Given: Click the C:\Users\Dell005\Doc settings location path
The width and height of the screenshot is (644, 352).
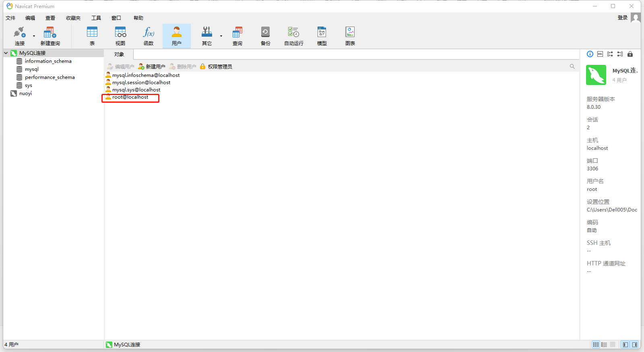Looking at the screenshot, I should click(612, 210).
